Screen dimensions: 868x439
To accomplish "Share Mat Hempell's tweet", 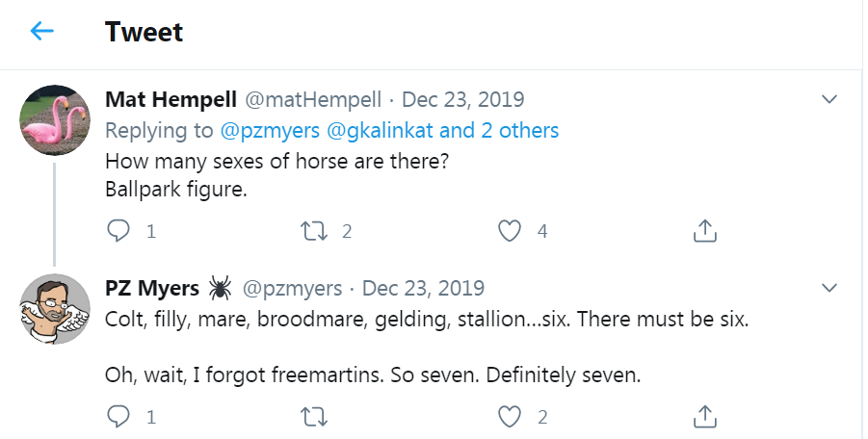I will [x=704, y=231].
